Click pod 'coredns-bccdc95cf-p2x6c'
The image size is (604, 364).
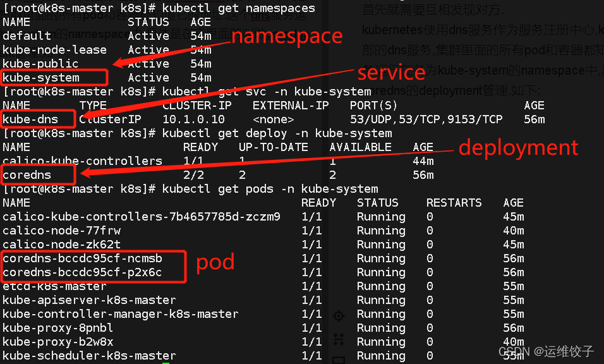pyautogui.click(x=82, y=272)
